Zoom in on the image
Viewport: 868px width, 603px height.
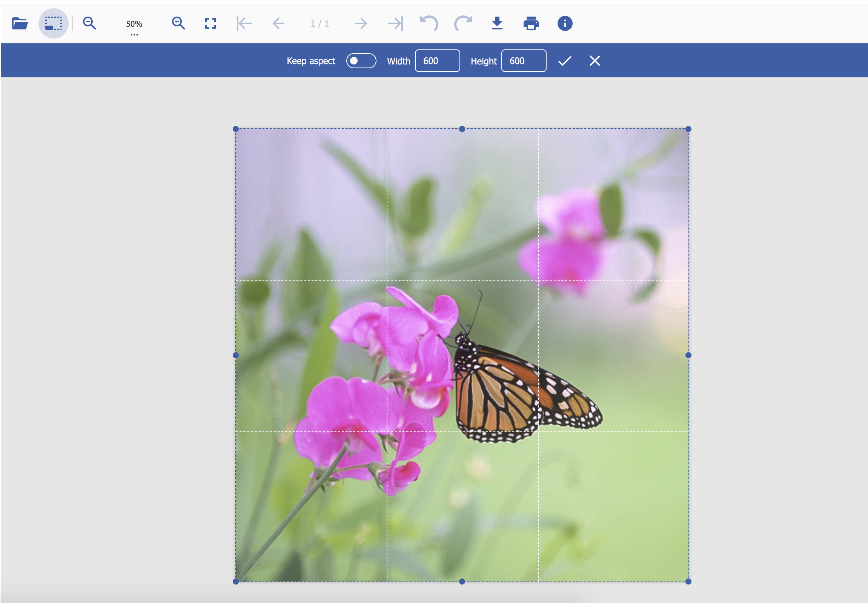point(179,23)
